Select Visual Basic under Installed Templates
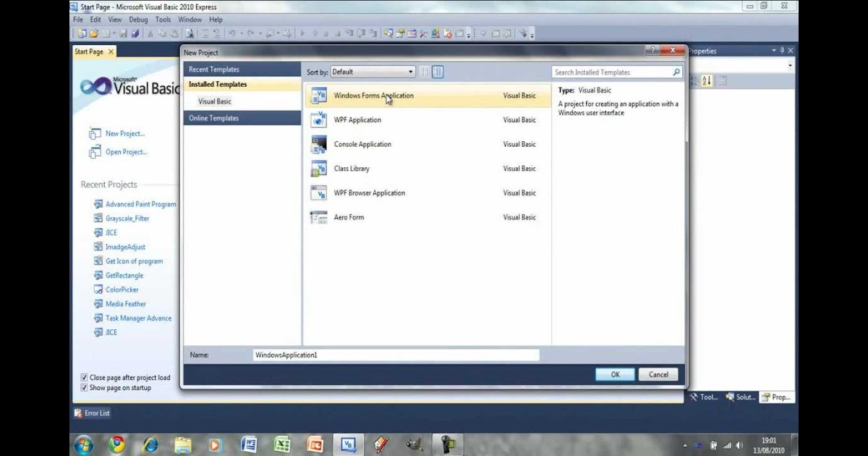The width and height of the screenshot is (868, 456). (215, 101)
